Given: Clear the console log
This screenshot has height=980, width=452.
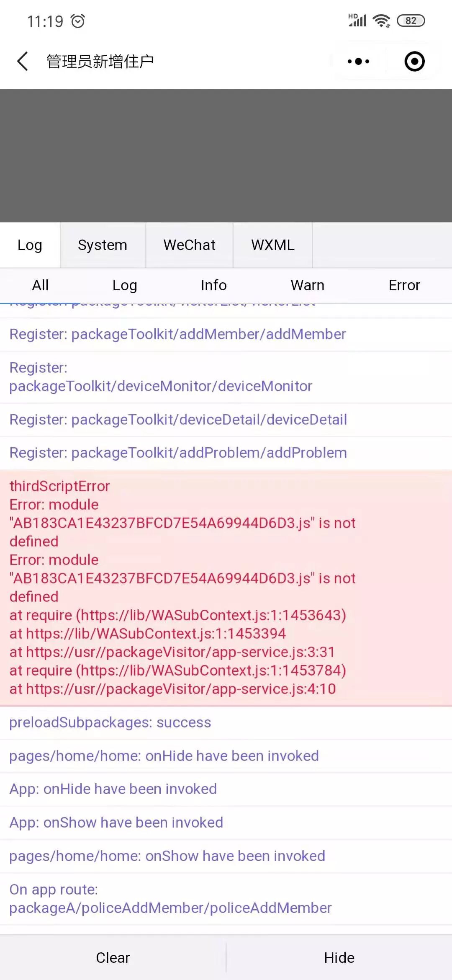Looking at the screenshot, I should 113,958.
